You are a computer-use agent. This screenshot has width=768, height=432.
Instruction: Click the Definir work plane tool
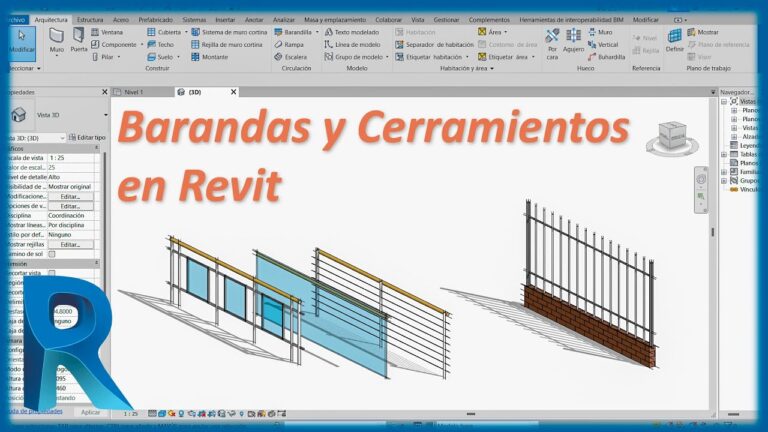pyautogui.click(x=674, y=41)
